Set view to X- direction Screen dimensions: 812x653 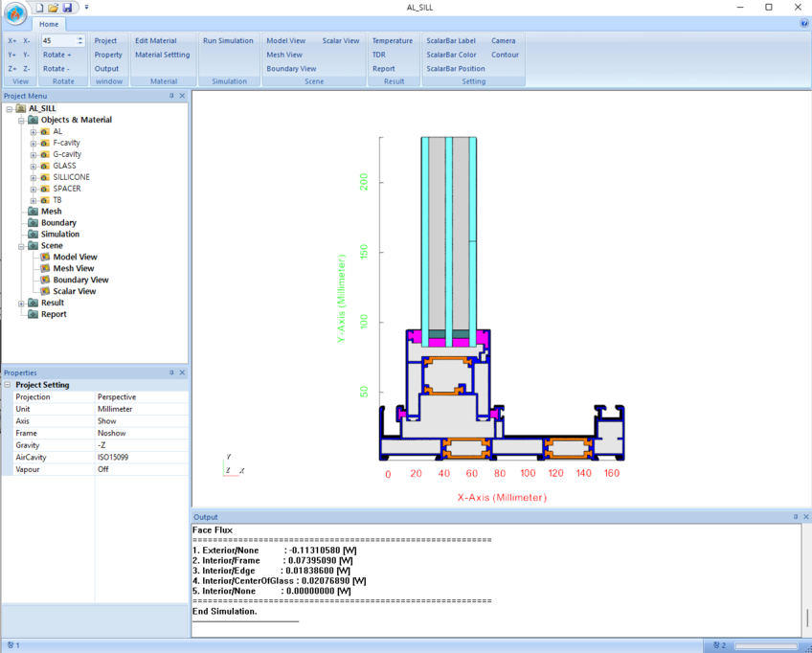coord(27,40)
